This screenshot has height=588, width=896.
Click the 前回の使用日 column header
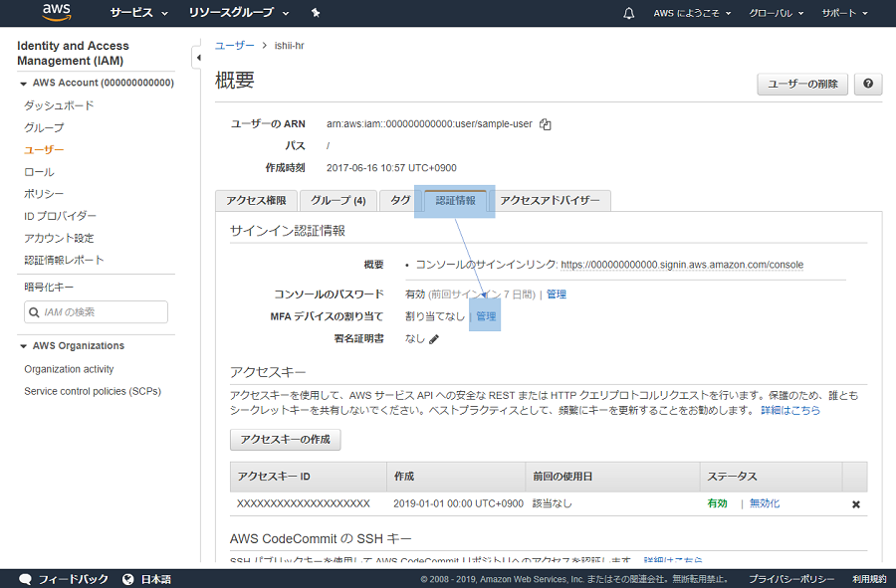(612, 477)
